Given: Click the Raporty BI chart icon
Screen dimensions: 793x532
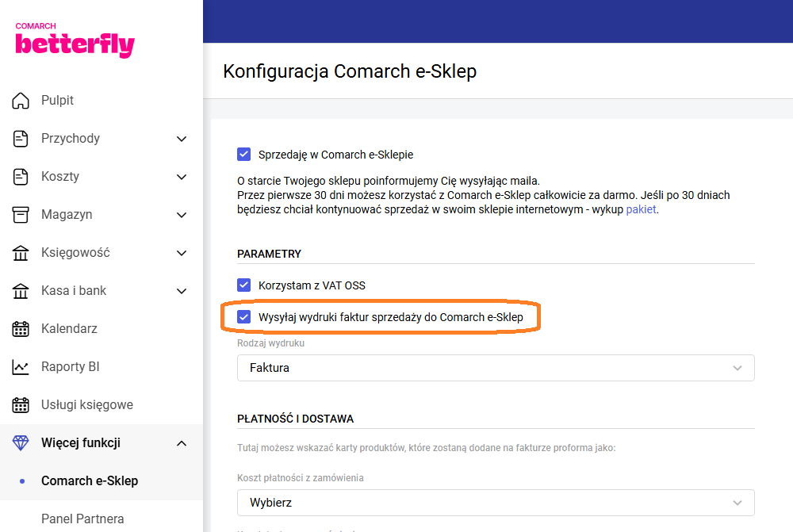Looking at the screenshot, I should (x=21, y=367).
